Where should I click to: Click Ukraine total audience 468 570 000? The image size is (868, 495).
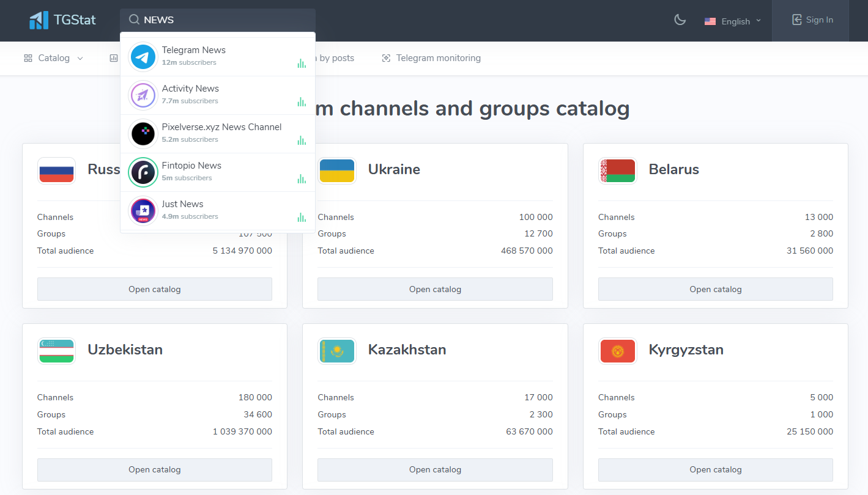527,251
